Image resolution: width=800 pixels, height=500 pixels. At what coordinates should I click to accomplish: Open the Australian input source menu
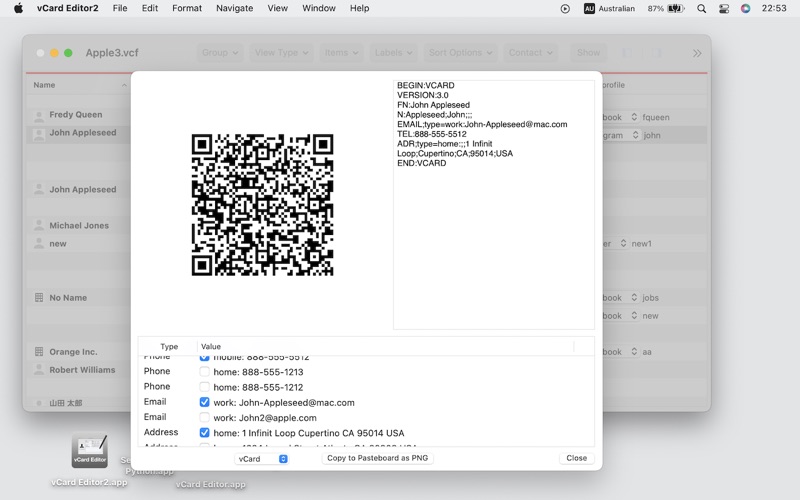point(609,8)
